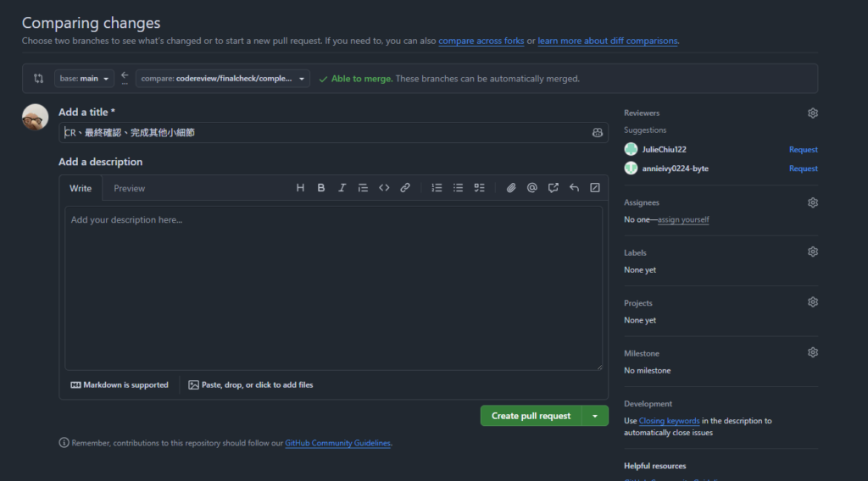
Task: Focus the description text area
Action: coord(334,288)
